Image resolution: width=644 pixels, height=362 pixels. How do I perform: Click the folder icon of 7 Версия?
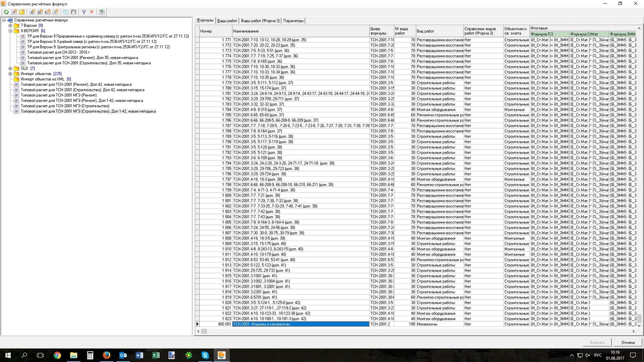pyautogui.click(x=16, y=26)
